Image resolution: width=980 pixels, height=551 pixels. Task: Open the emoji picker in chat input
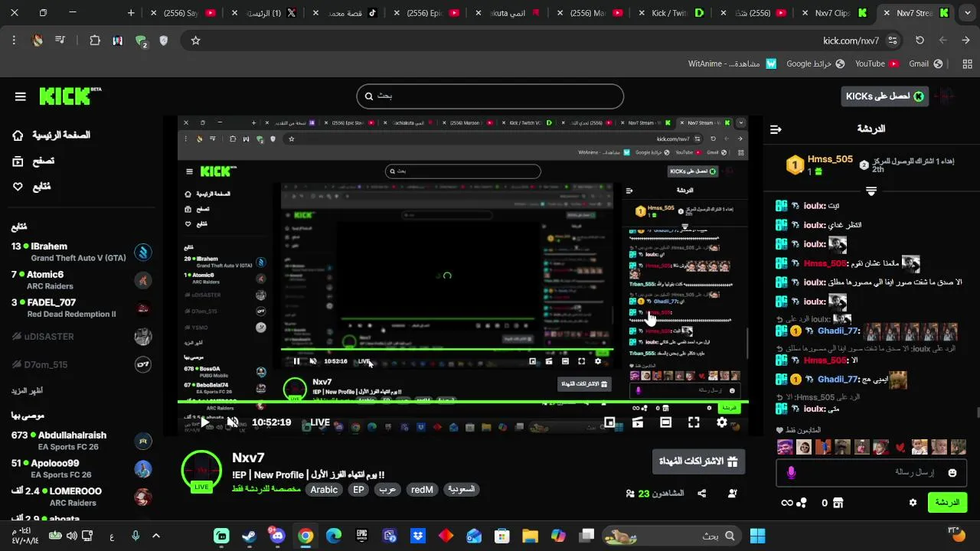pos(952,473)
